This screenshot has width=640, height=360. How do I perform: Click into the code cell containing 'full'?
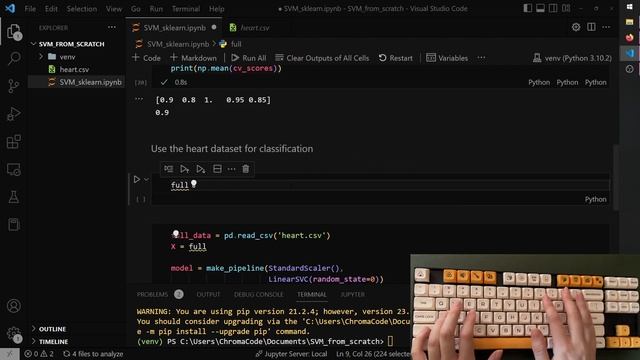click(380, 185)
